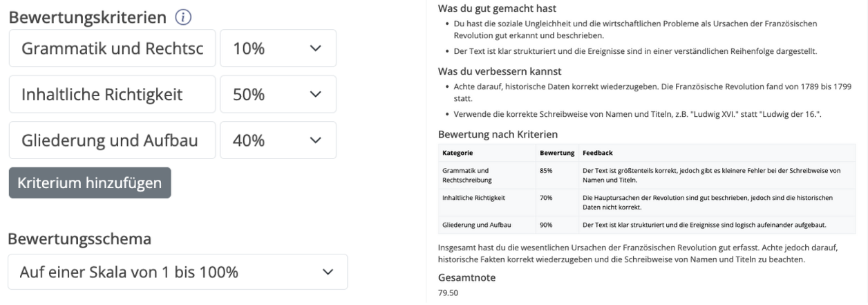Expand the 50% weight dropdown

(278, 95)
